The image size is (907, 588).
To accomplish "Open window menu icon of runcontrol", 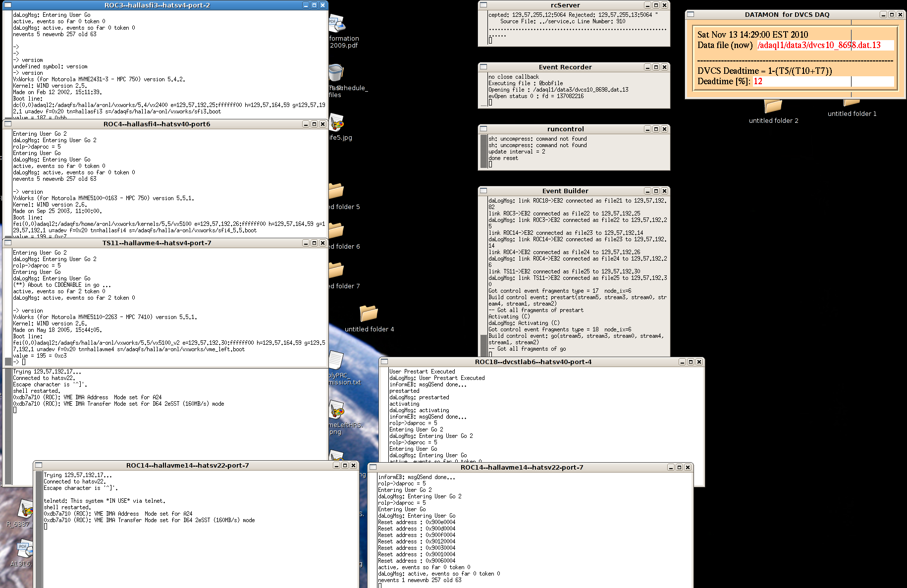I will (x=483, y=129).
